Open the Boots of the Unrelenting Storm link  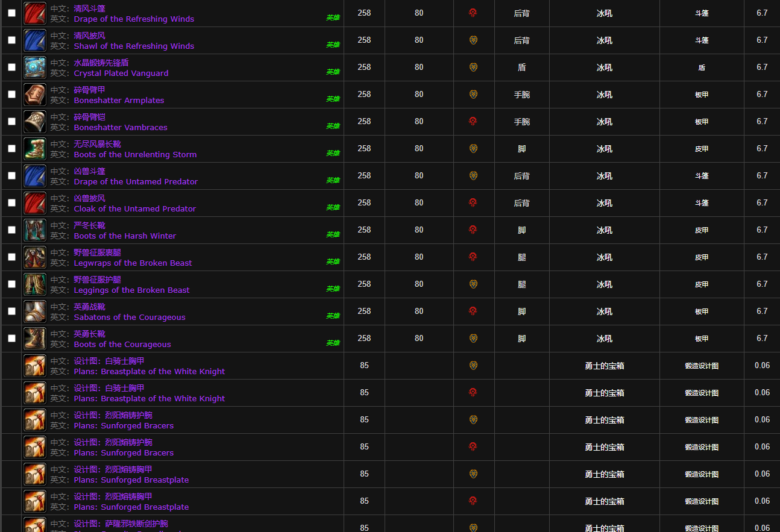(x=135, y=155)
